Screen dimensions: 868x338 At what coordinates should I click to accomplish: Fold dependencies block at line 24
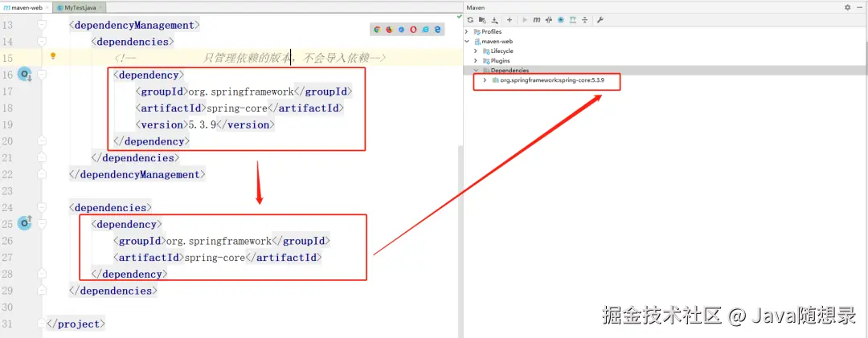click(42, 207)
